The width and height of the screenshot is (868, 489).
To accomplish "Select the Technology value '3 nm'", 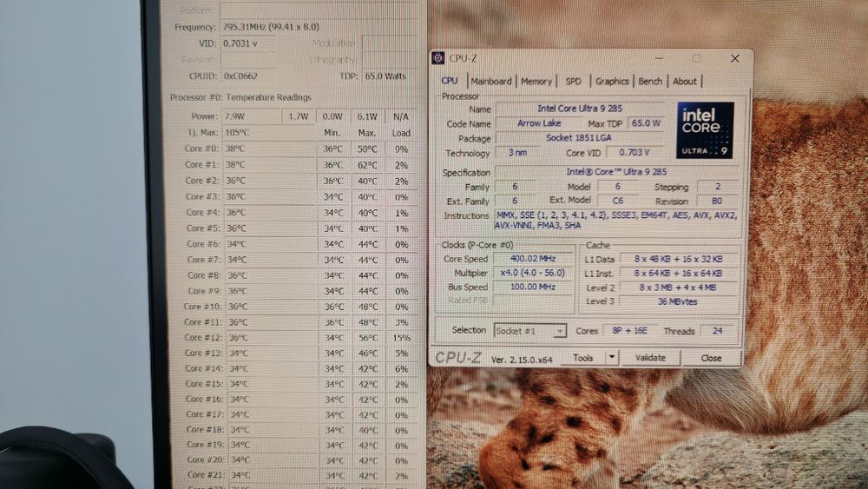I will coord(517,152).
